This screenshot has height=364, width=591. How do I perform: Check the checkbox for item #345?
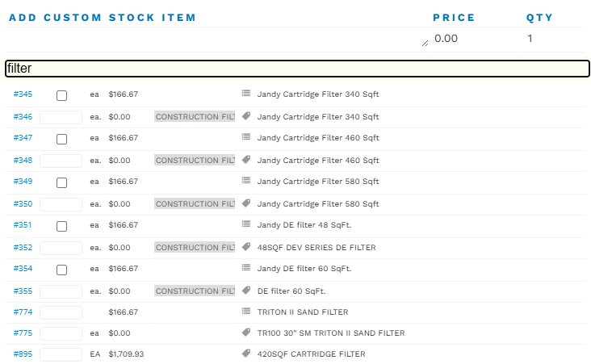(61, 95)
